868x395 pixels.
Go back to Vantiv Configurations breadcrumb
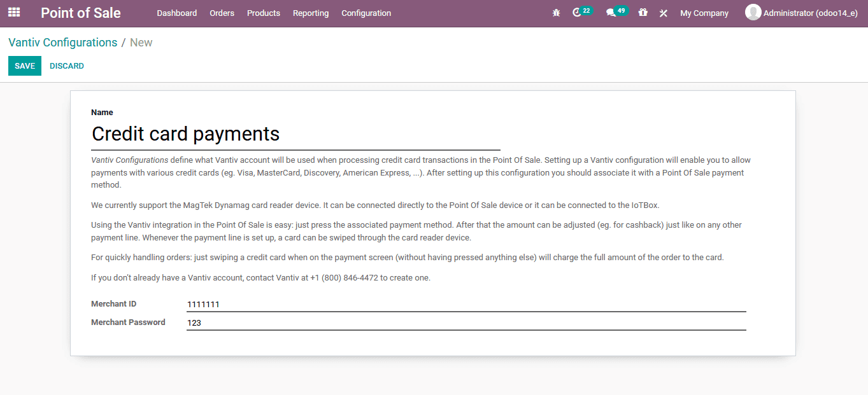point(62,43)
